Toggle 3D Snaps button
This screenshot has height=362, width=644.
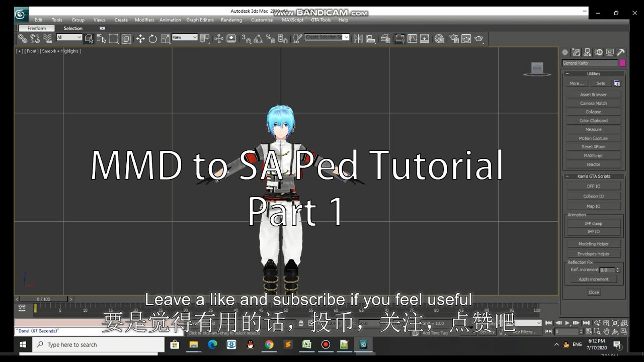coord(246,38)
